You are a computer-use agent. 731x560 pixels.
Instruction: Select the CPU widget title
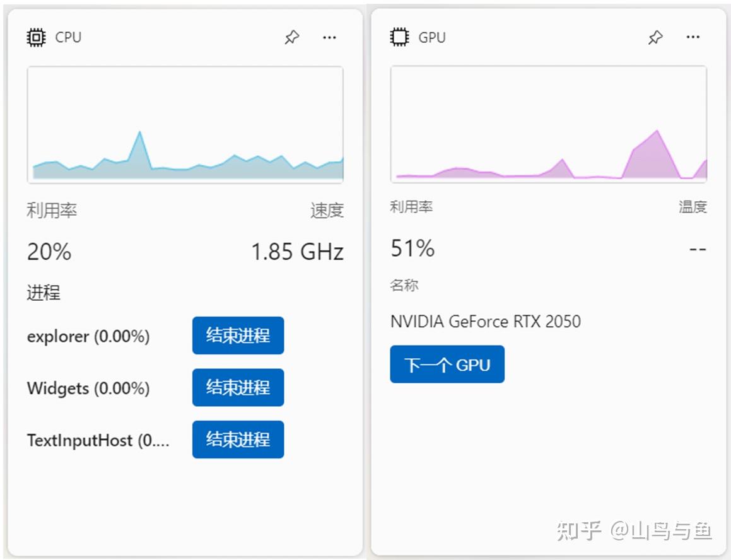[68, 37]
